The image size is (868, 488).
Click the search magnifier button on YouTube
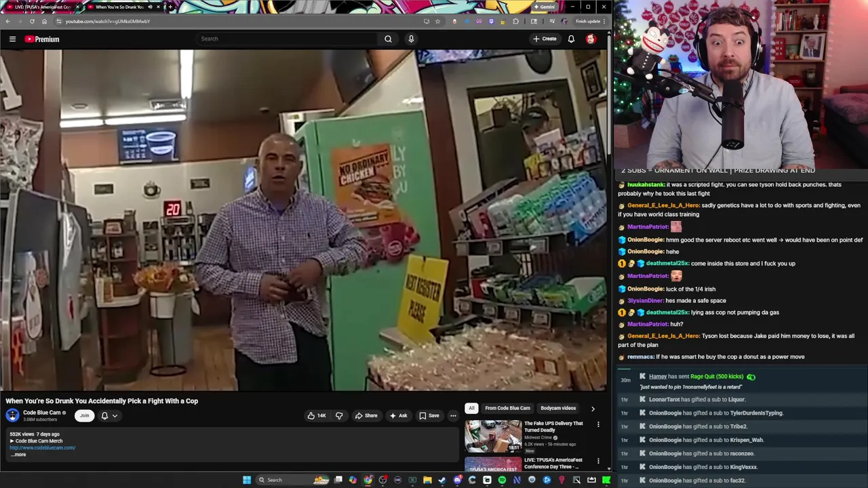[x=388, y=39]
